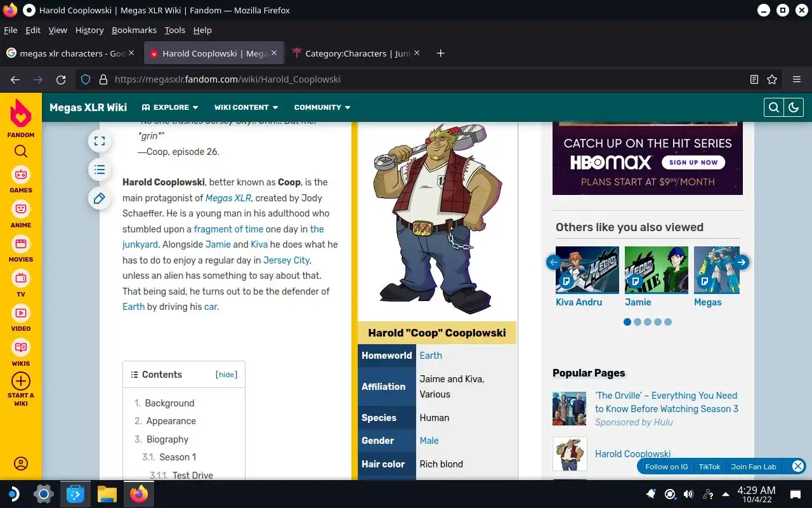This screenshot has width=812, height=508.
Task: Open the Wikis section icon
Action: click(x=21, y=347)
